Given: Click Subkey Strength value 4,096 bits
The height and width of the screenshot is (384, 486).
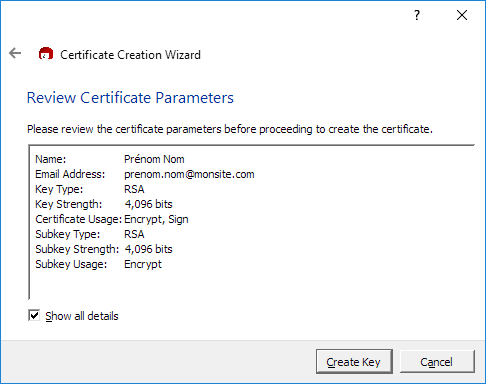Looking at the screenshot, I should tap(148, 249).
